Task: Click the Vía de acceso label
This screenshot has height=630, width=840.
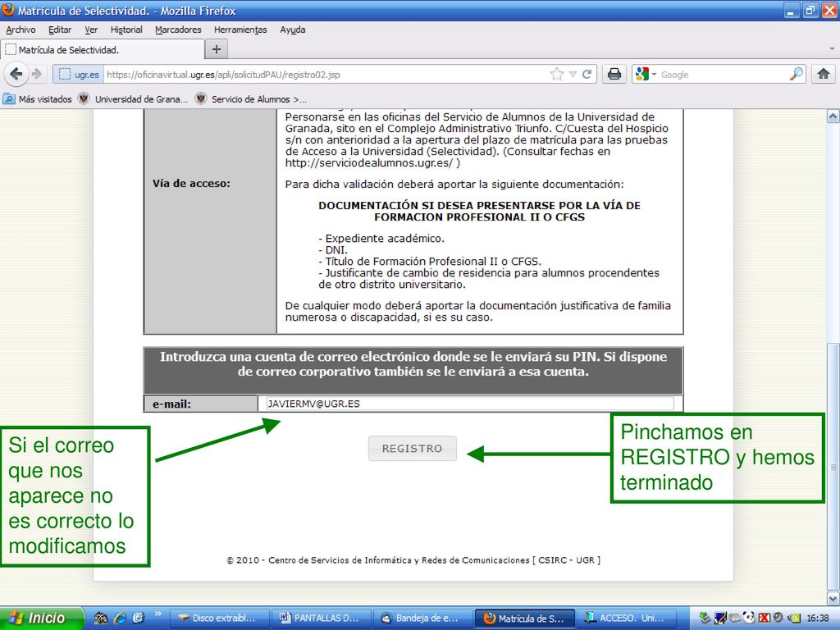Action: click(191, 183)
